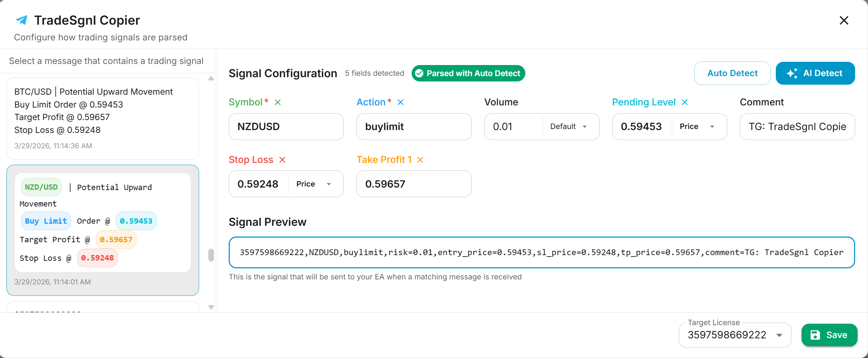This screenshot has width=868, height=358.
Task: Click the Signal Preview text box
Action: coord(542,252)
